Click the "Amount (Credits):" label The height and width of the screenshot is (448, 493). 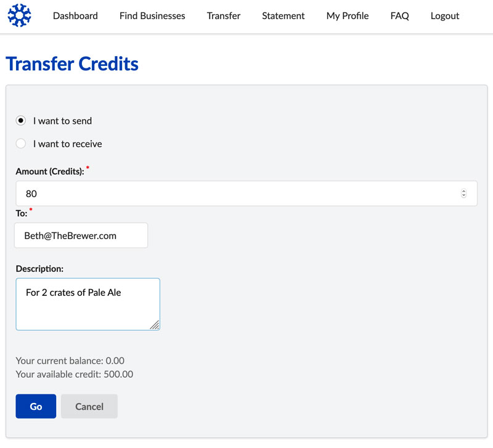point(50,171)
